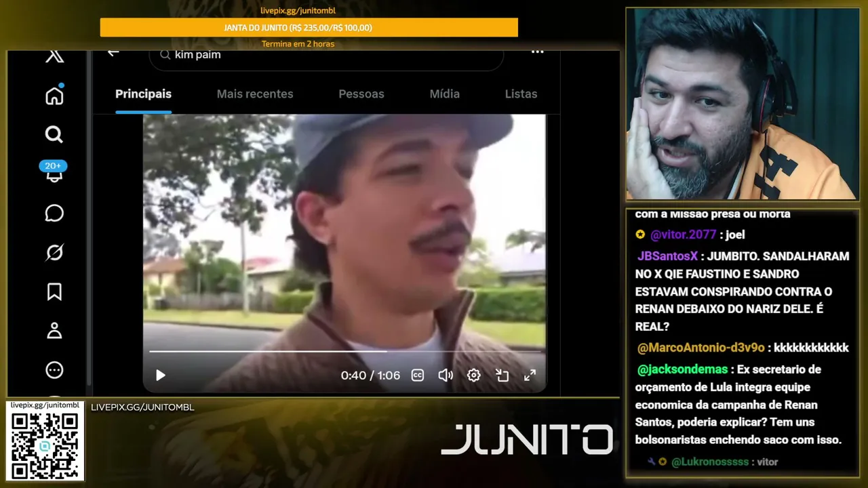Switch to the Mais recentes tab
Viewport: 868px width, 488px height.
point(255,94)
